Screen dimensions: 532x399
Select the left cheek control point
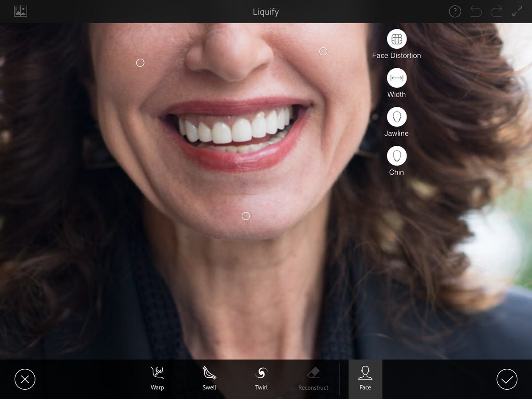click(x=140, y=63)
